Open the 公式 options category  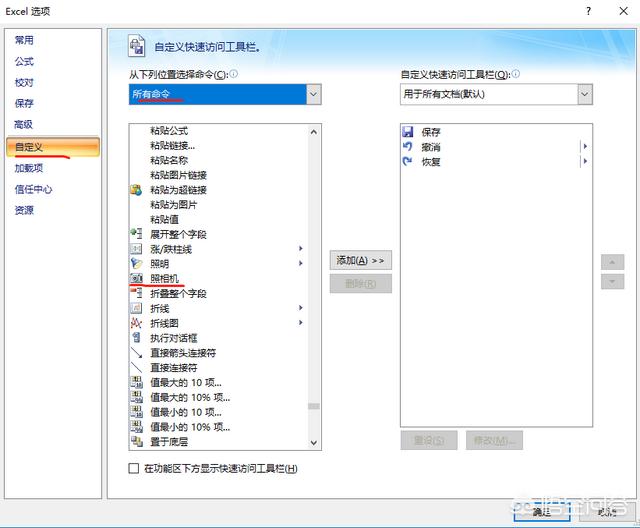coord(24,61)
